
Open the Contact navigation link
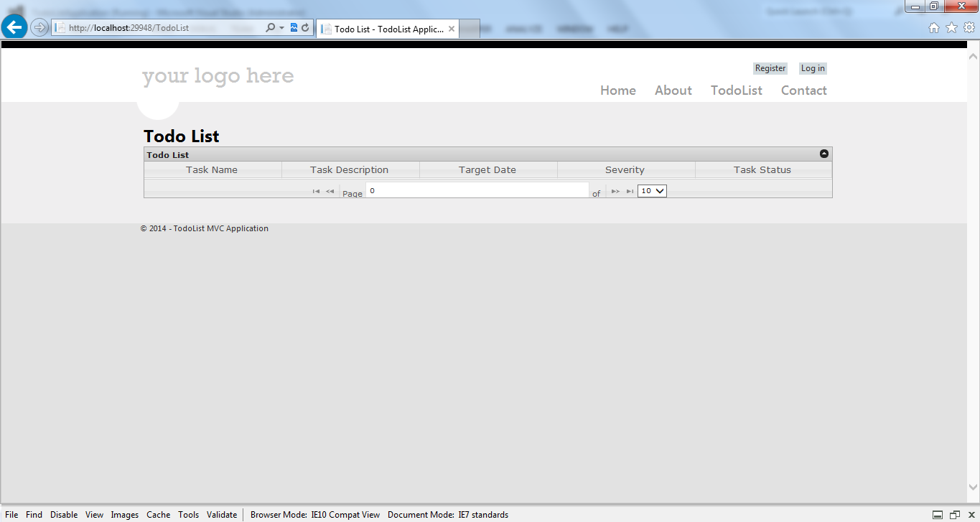[804, 90]
